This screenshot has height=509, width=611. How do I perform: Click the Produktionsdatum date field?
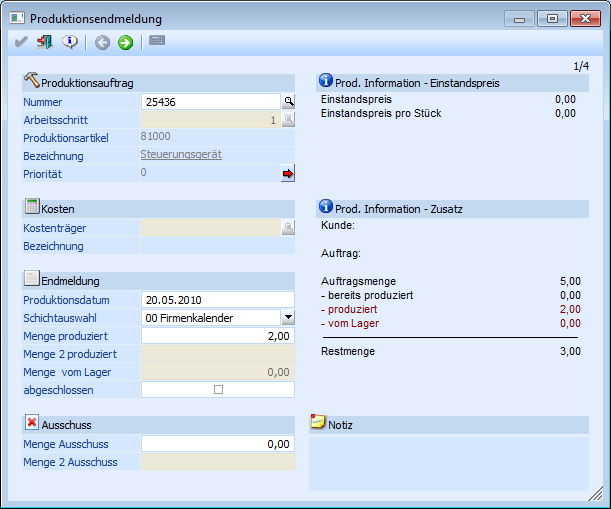tap(217, 300)
